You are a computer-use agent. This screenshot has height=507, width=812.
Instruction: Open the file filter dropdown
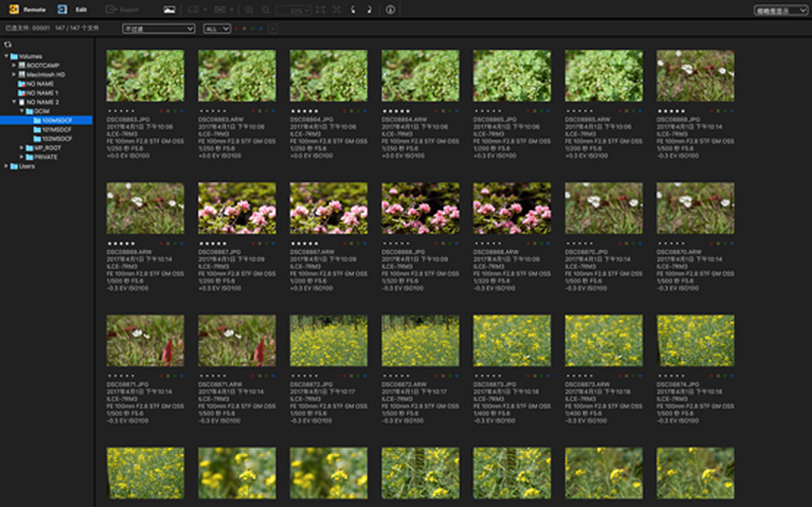tap(158, 29)
